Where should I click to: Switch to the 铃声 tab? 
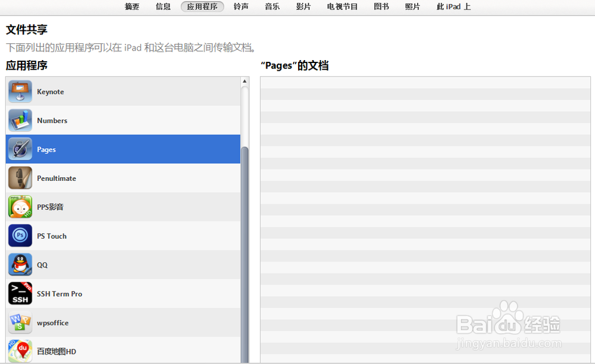pyautogui.click(x=241, y=7)
